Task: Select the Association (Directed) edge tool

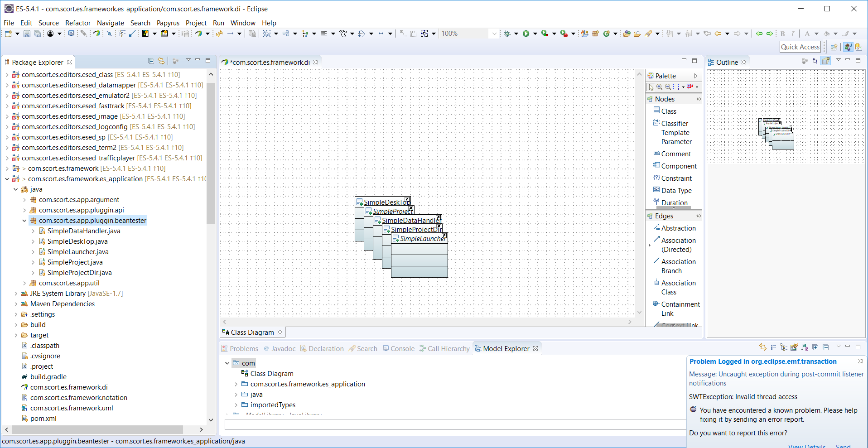Action: (x=678, y=245)
